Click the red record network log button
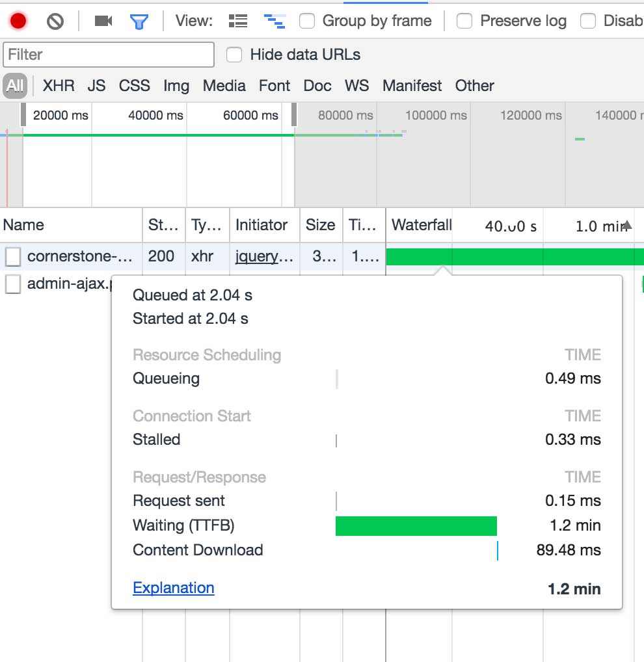 click(x=18, y=21)
